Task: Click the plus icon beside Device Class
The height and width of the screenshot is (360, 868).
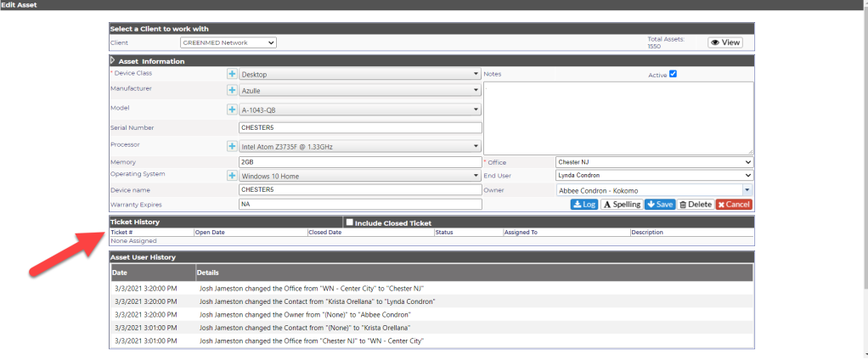Action: 232,74
